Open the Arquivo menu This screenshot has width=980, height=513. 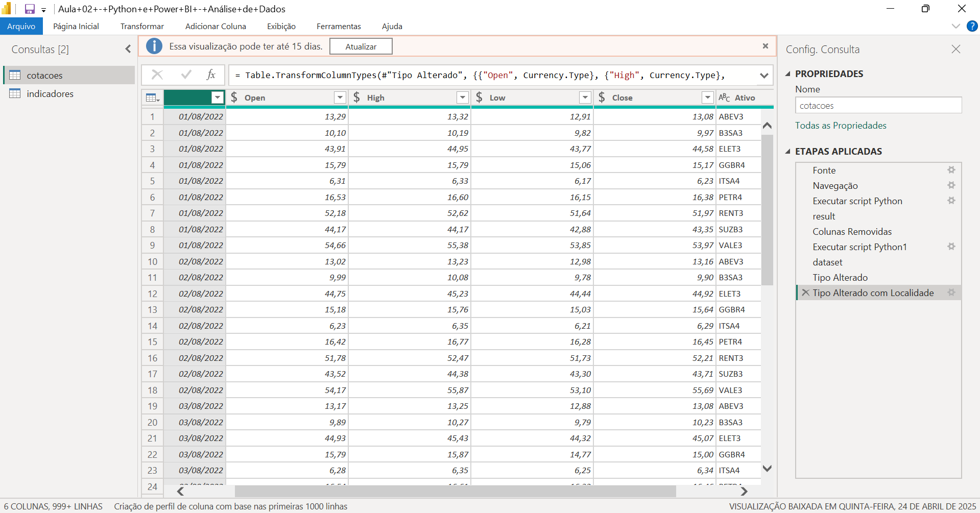point(21,27)
